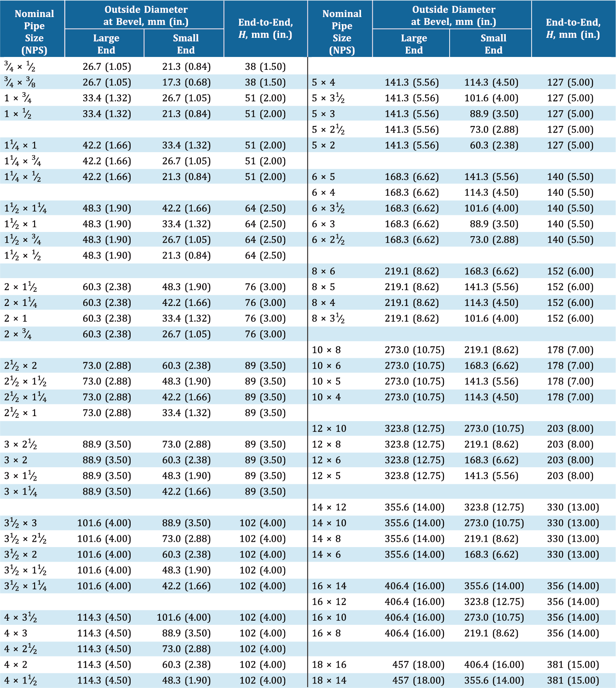
Task: Click small end value for 12 × 5
Action: [x=492, y=476]
